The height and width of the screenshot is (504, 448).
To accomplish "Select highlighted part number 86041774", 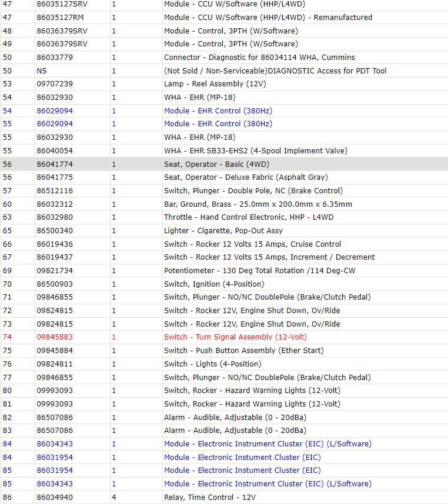I will [x=55, y=164].
